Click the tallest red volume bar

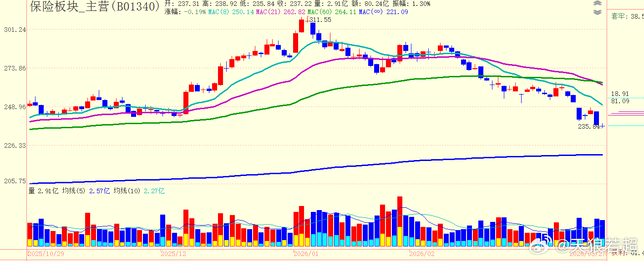pos(400,221)
